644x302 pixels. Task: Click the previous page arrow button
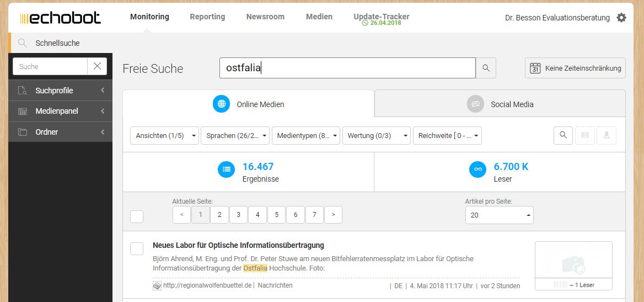click(181, 215)
